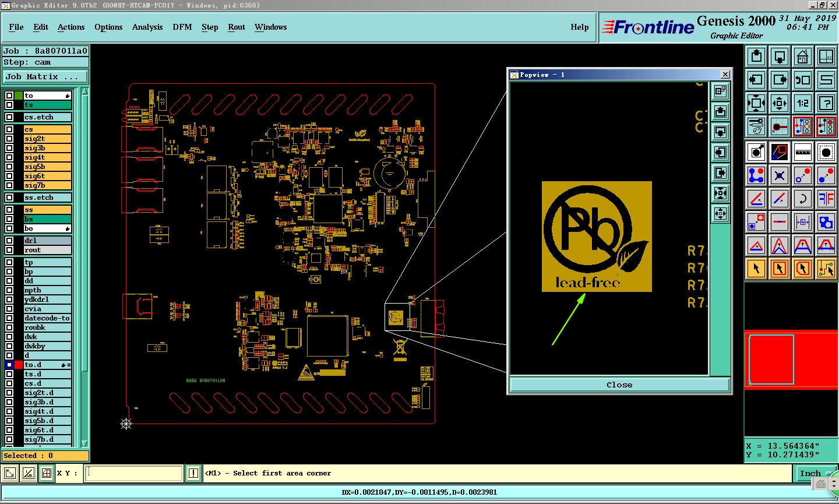The image size is (839, 504).
Task: Click the grid icon beside X Y field
Action: pyautogui.click(x=47, y=473)
